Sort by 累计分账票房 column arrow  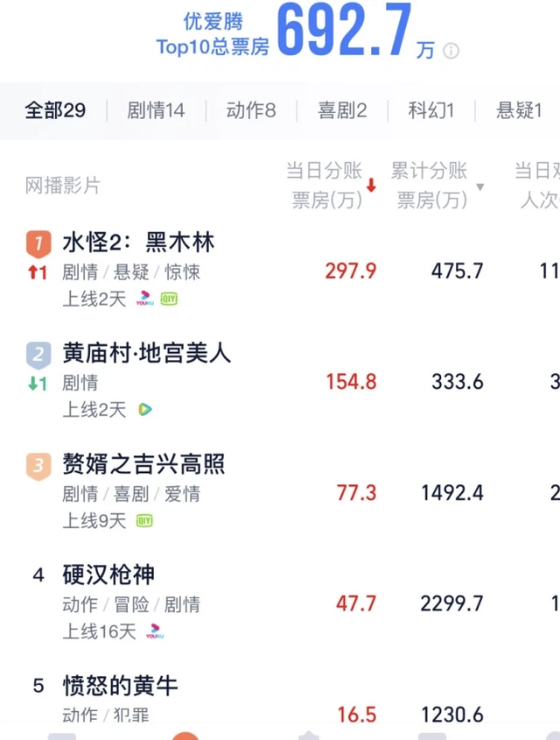(479, 187)
